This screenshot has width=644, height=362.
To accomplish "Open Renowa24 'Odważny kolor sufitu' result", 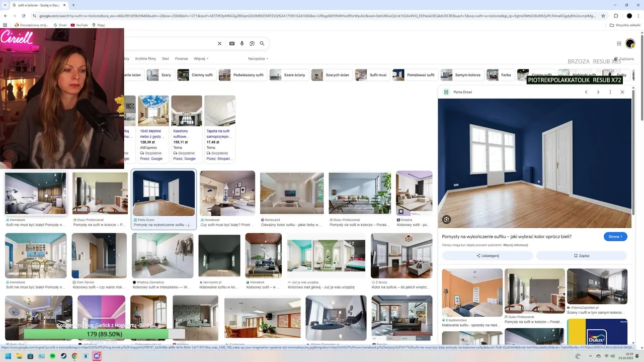I will (292, 194).
